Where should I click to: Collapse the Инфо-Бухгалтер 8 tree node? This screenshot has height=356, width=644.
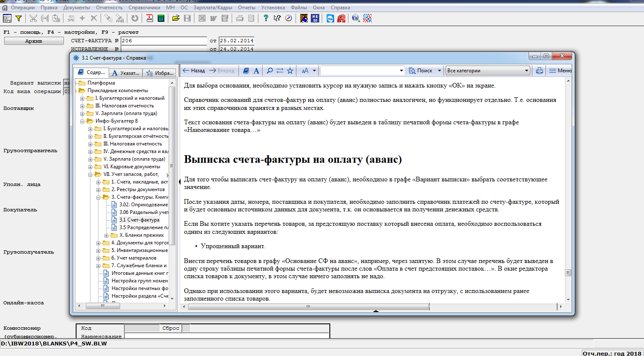pyautogui.click(x=82, y=121)
